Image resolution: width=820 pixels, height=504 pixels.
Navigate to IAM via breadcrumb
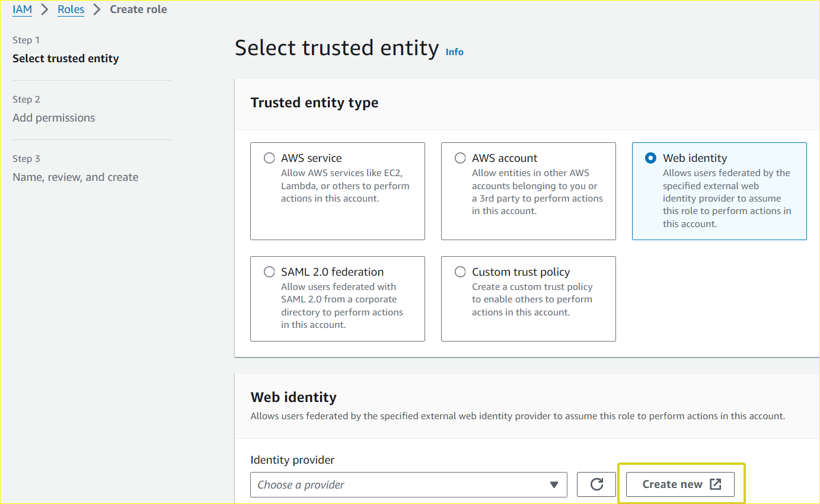(22, 9)
